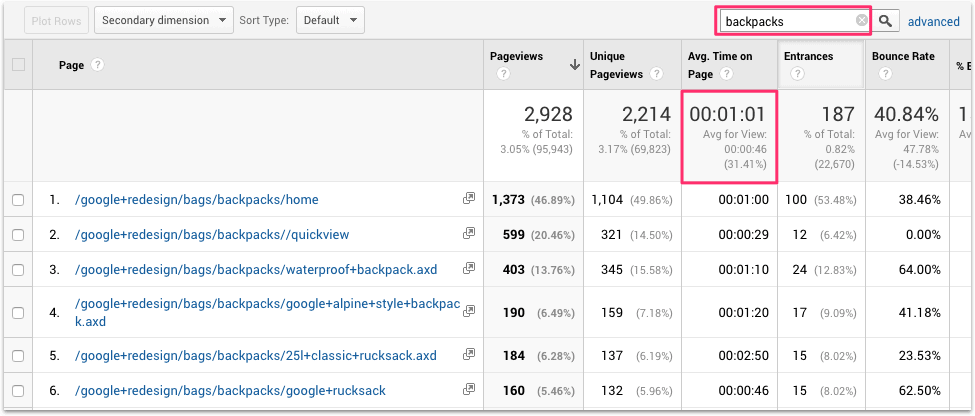The width and height of the screenshot is (975, 416).
Task: Tick the checkbox for row 3
Action: (18, 269)
